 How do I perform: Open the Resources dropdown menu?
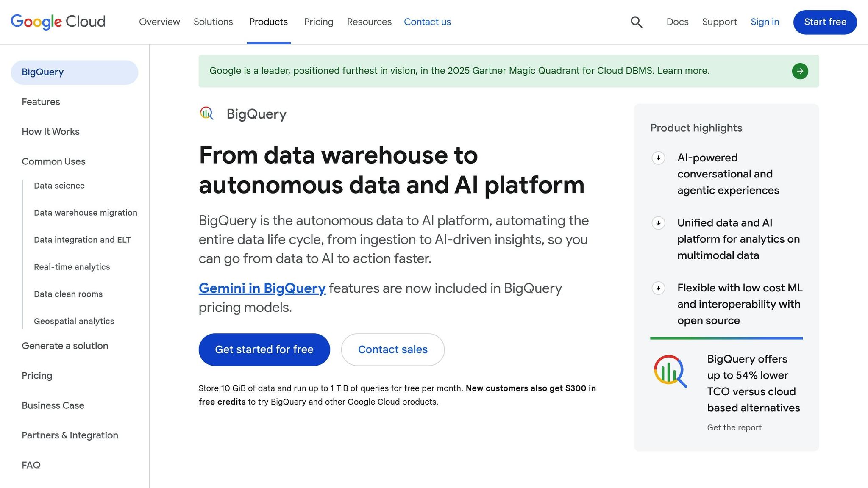pyautogui.click(x=369, y=22)
